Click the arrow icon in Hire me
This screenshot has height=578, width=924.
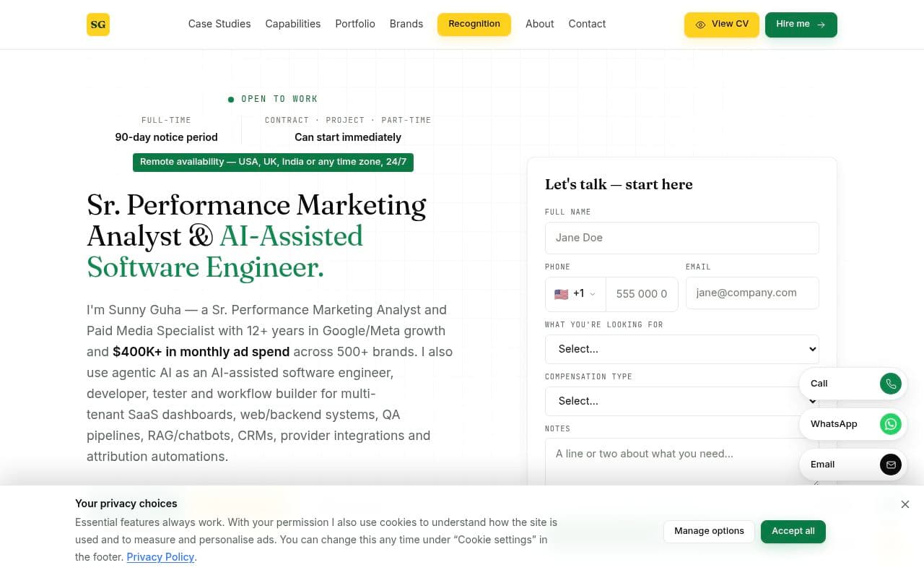[x=821, y=25]
